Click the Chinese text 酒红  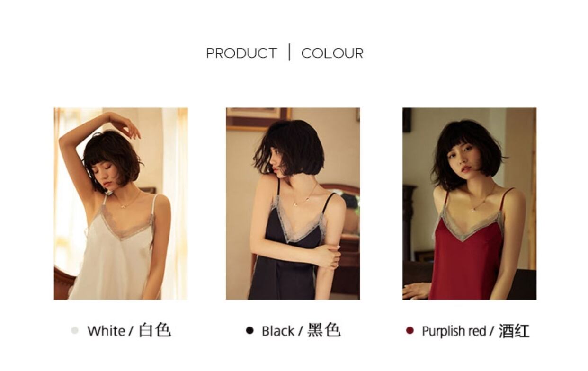pyautogui.click(x=514, y=330)
